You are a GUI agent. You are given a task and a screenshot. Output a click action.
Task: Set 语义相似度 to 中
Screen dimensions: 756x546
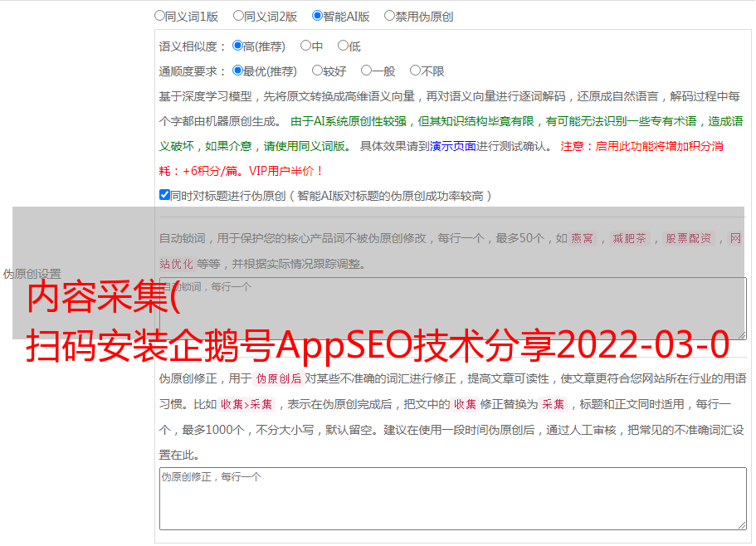coord(305,46)
